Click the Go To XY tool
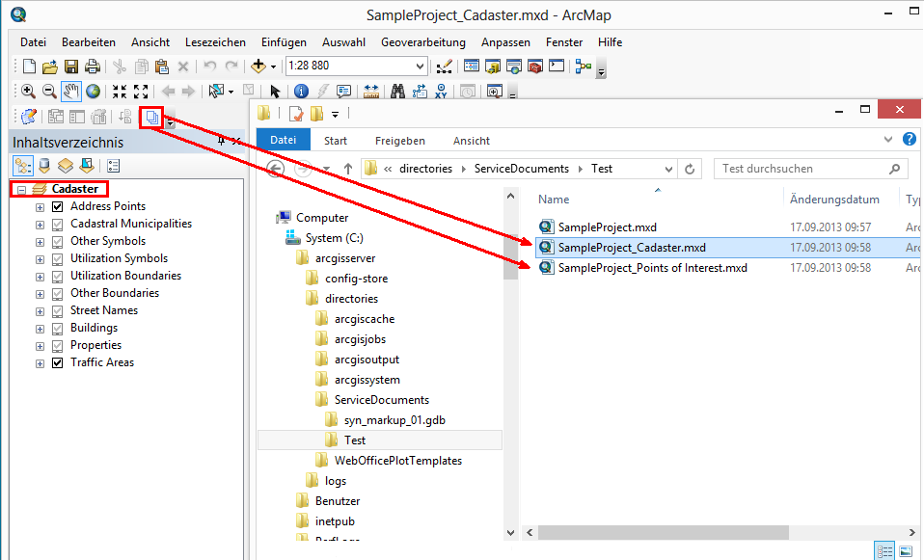The width and height of the screenshot is (924, 560). (442, 91)
